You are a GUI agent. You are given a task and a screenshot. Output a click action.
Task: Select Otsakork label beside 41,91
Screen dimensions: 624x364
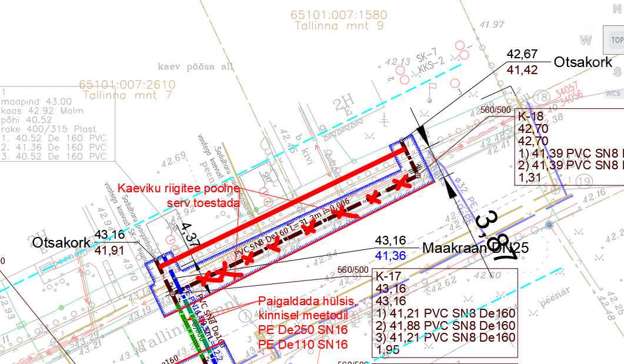click(x=61, y=243)
